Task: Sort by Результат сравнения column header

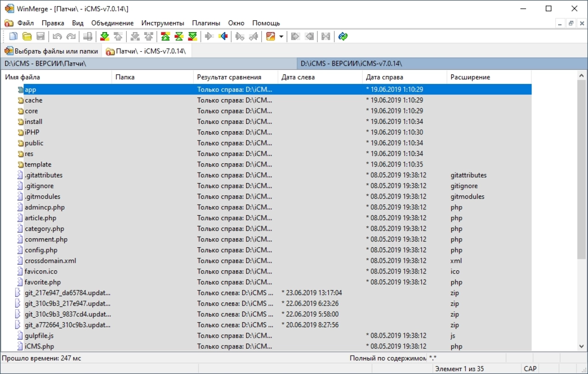Action: 236,77
